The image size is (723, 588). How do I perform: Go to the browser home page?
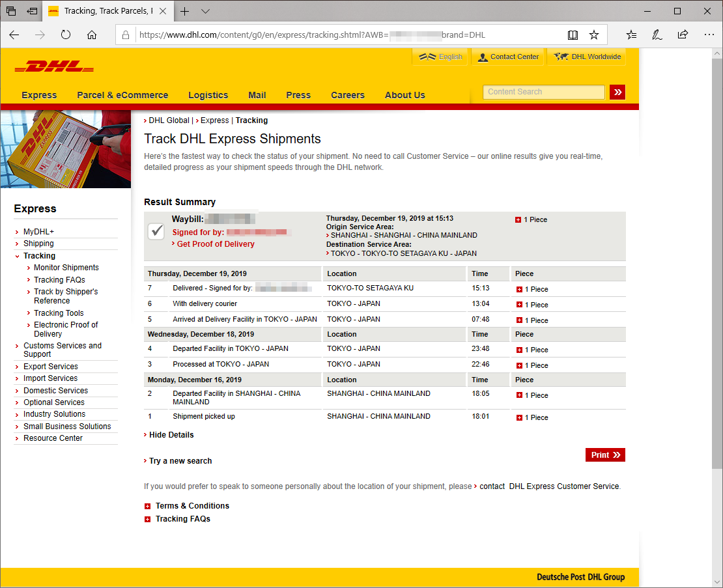92,35
